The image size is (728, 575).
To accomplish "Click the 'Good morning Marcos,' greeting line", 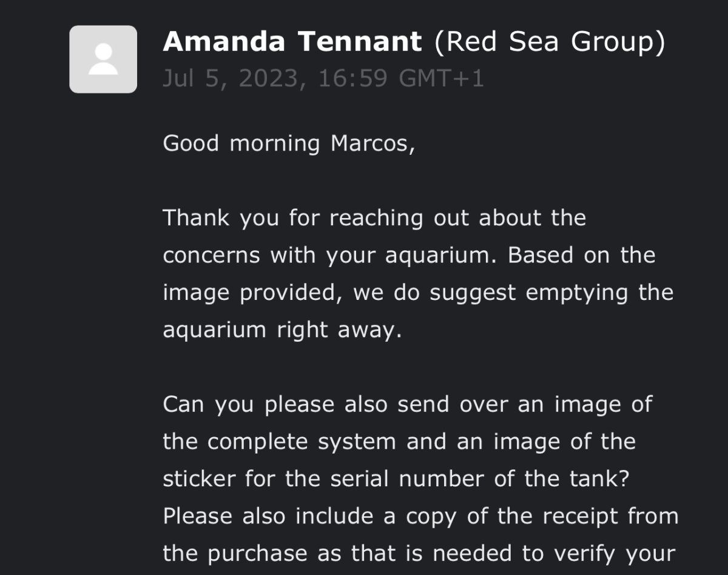I will point(289,144).
